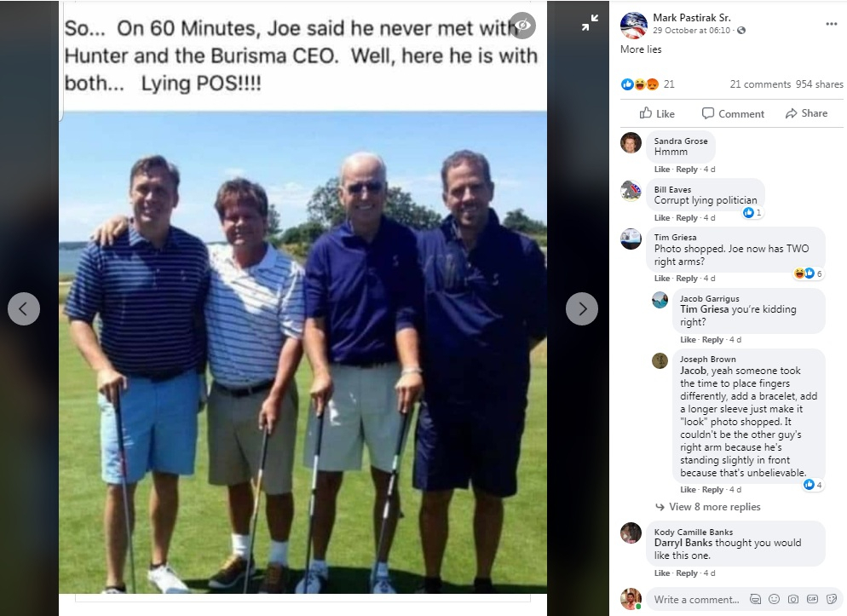The width and height of the screenshot is (847, 616).
Task: Open the avatar sticker picker in the comment box
Action: click(756, 600)
